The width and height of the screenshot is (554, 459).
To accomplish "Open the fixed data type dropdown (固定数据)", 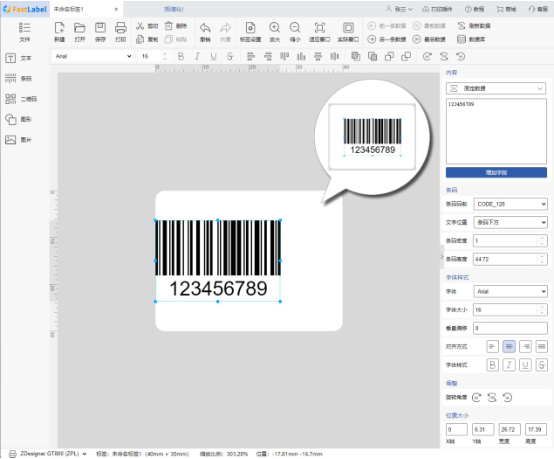I will click(x=496, y=88).
